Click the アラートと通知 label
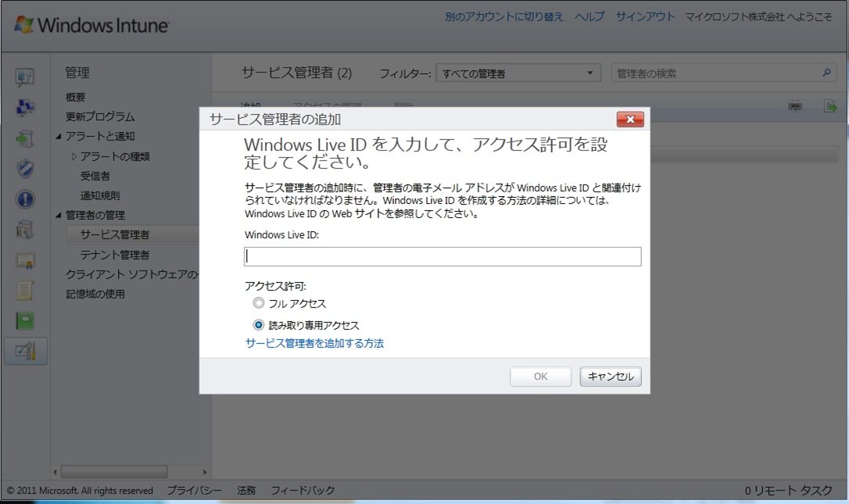The image size is (849, 504). [x=100, y=137]
